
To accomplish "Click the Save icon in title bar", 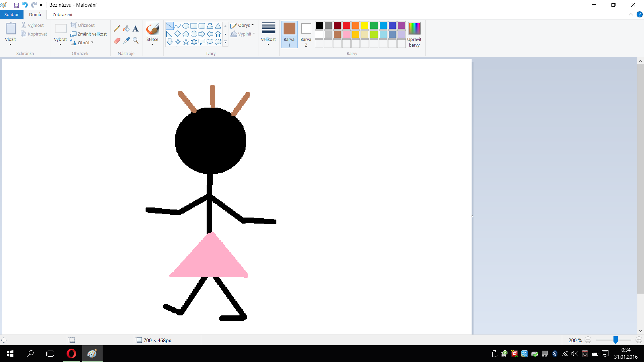I will point(16,5).
